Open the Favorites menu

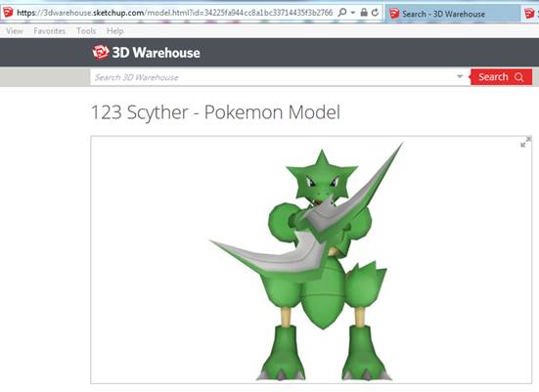click(x=50, y=31)
